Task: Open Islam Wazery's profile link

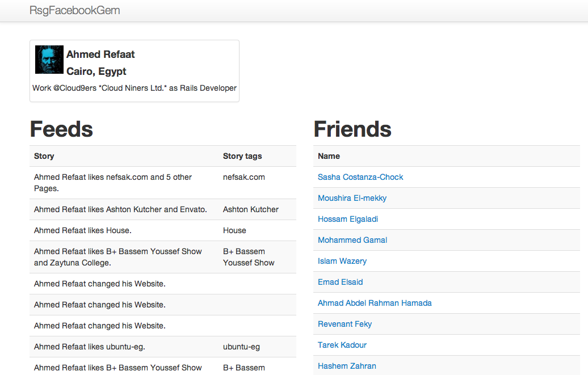Action: point(342,261)
